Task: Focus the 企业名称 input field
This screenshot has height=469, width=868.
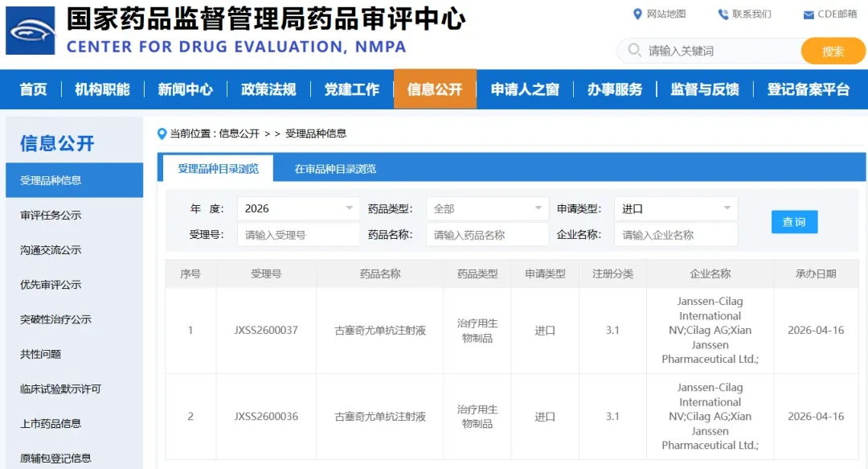Action: (x=676, y=235)
